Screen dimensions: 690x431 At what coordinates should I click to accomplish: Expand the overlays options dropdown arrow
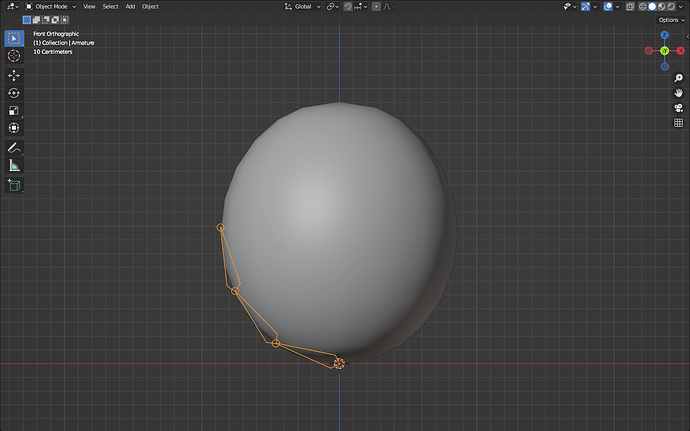[x=618, y=7]
